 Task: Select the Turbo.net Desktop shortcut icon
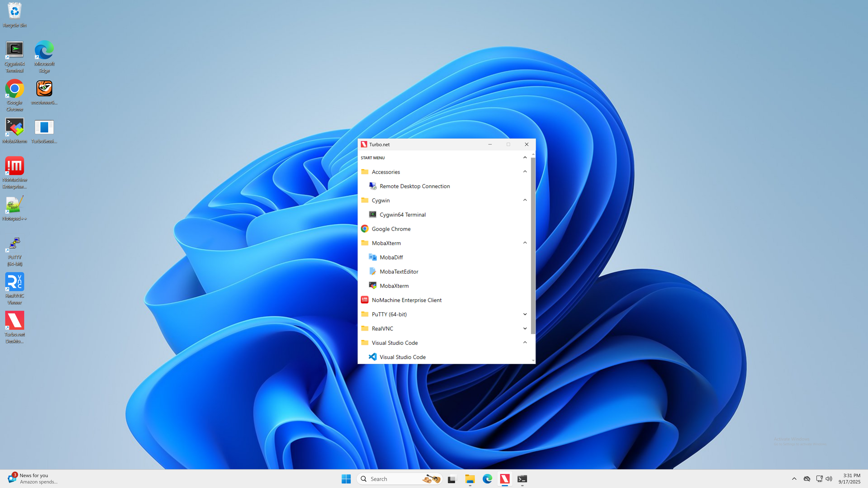click(14, 327)
